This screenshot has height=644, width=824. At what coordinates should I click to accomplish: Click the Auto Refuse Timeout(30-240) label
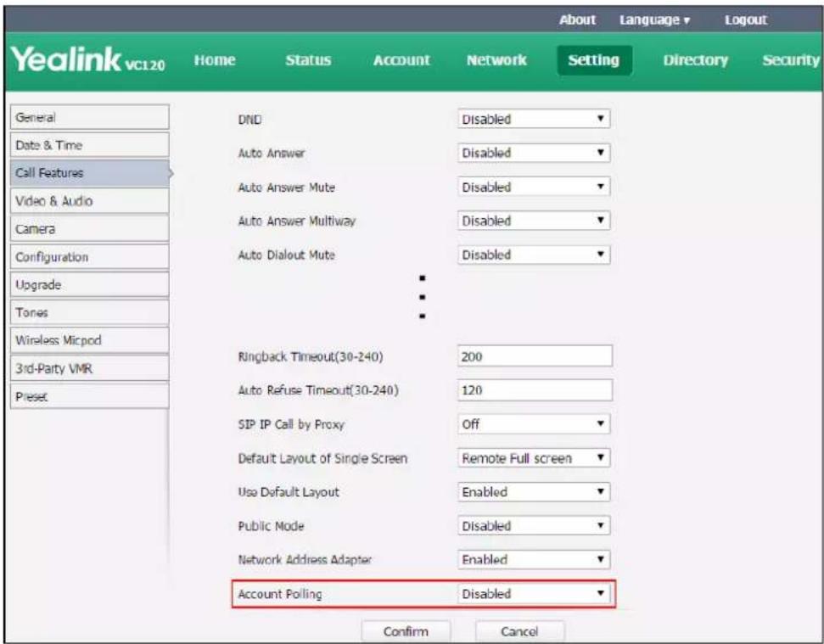point(318,390)
